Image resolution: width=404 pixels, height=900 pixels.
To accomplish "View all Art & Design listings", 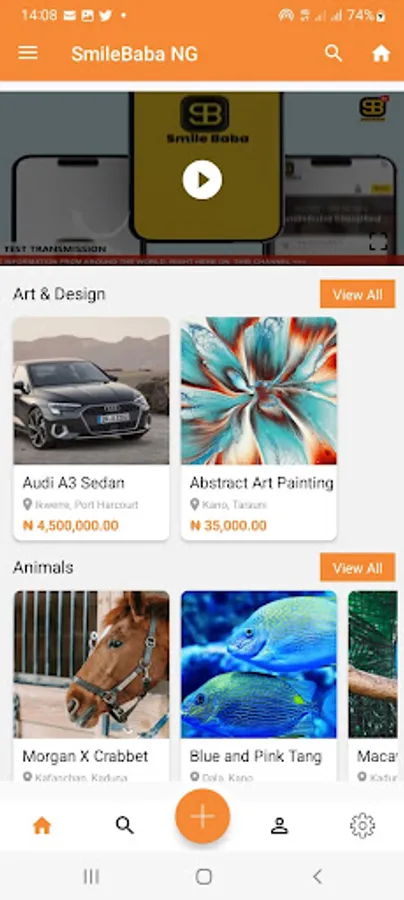I will tap(358, 294).
